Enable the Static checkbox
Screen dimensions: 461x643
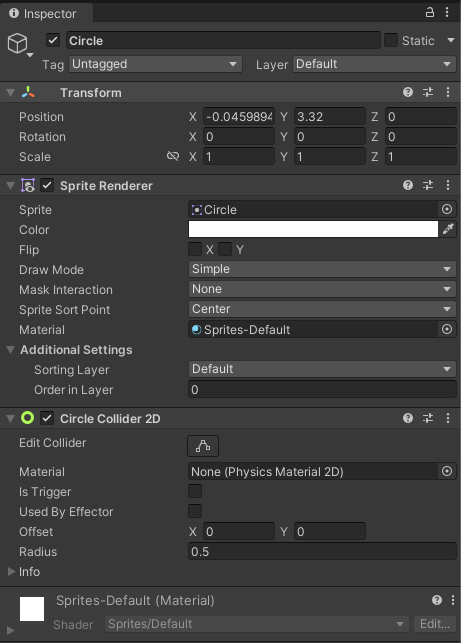[x=391, y=40]
